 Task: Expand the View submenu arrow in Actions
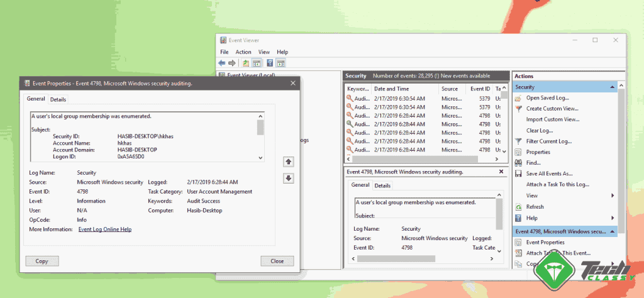click(x=613, y=196)
